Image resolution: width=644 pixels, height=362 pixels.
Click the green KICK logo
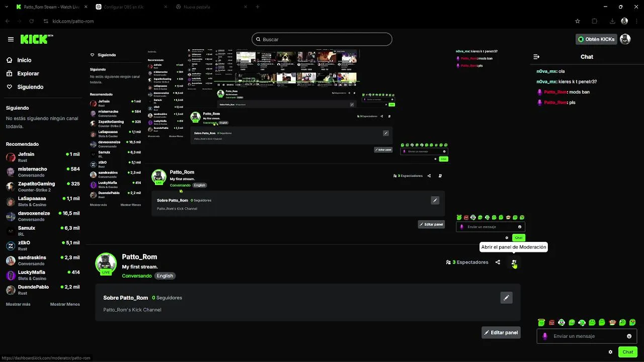point(37,39)
